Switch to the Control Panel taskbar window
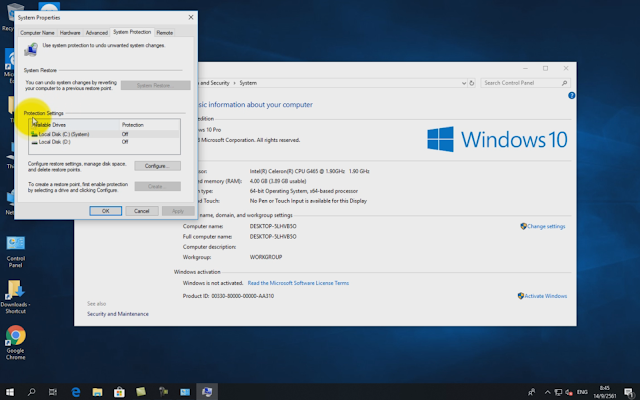Image resolution: width=640 pixels, height=400 pixels. [x=185, y=392]
